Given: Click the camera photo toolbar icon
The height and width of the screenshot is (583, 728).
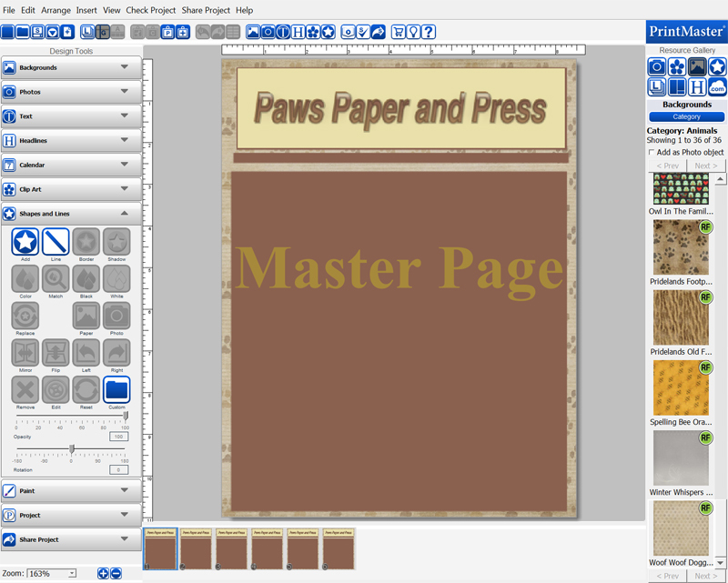Looking at the screenshot, I should (x=268, y=32).
